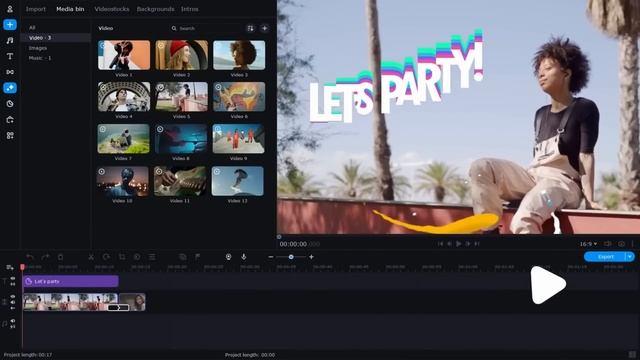Click the rotate clip icon
This screenshot has width=640, height=360.
tap(106, 257)
